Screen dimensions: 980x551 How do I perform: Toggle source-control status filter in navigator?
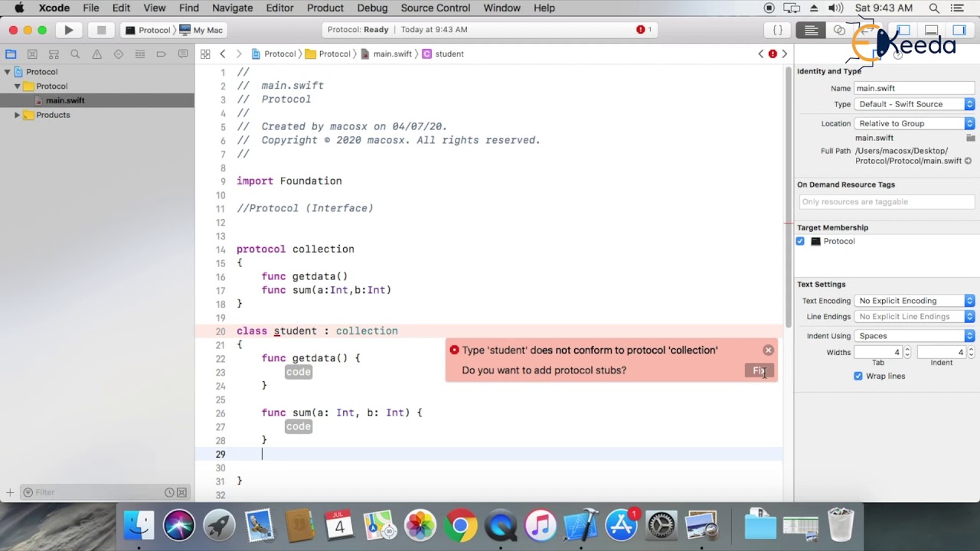182,493
